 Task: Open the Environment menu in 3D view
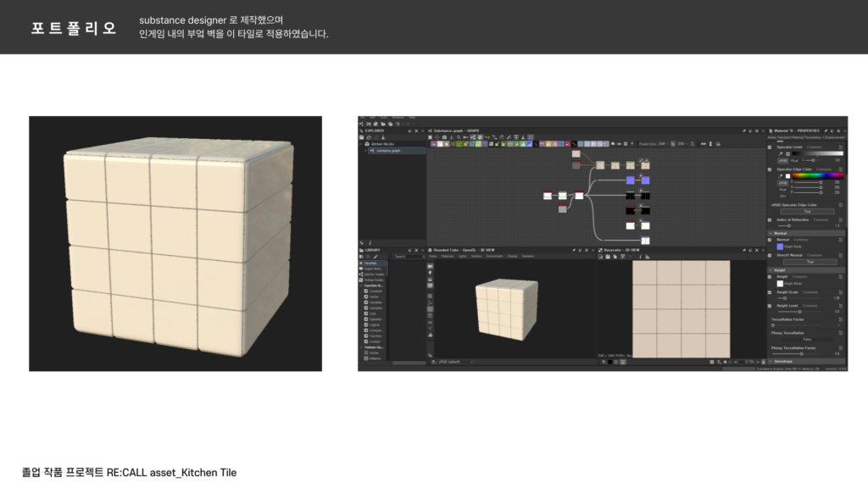[492, 256]
